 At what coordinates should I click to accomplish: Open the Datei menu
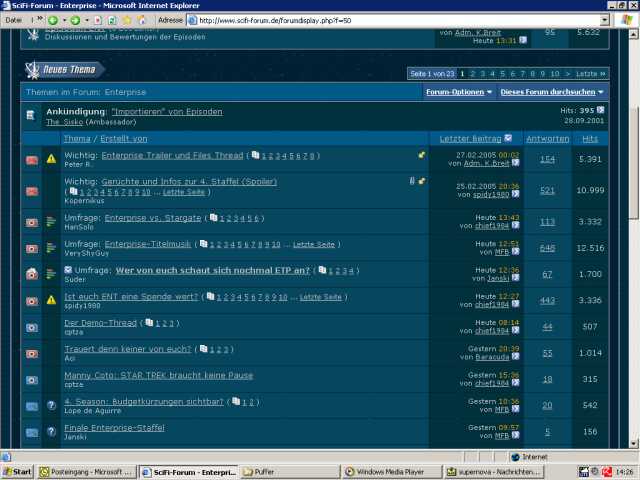[x=12, y=19]
